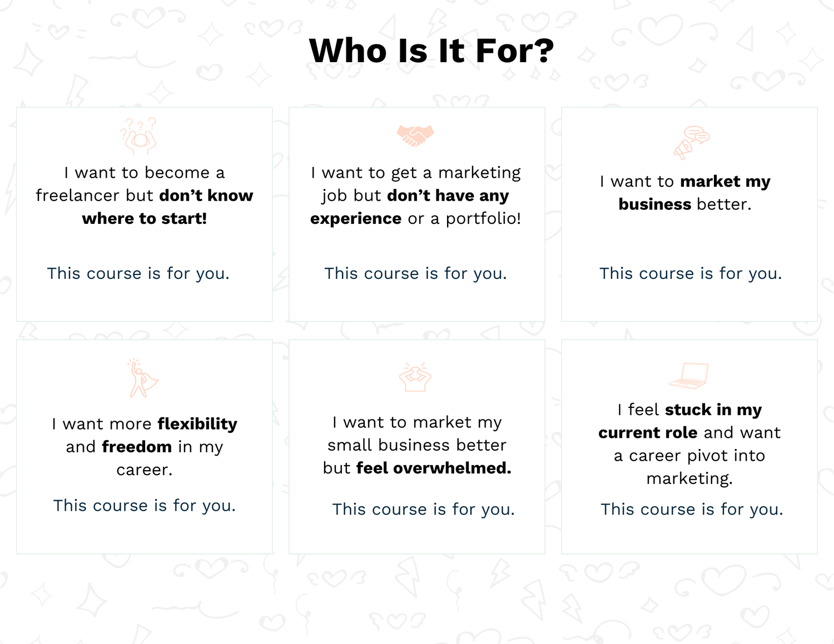Select "This course is for you" under freelancer card
The height and width of the screenshot is (644, 834).
click(138, 273)
